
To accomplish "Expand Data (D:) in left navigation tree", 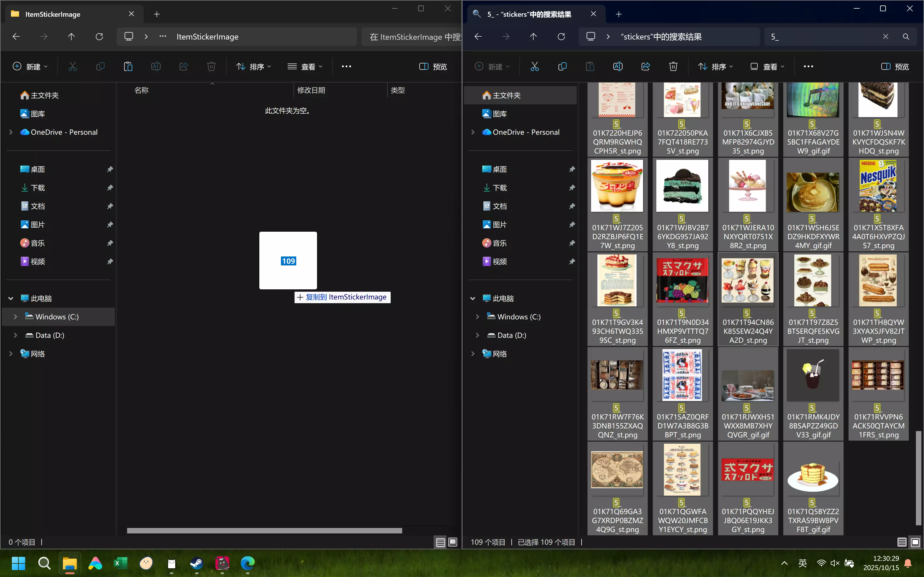I will click(15, 335).
